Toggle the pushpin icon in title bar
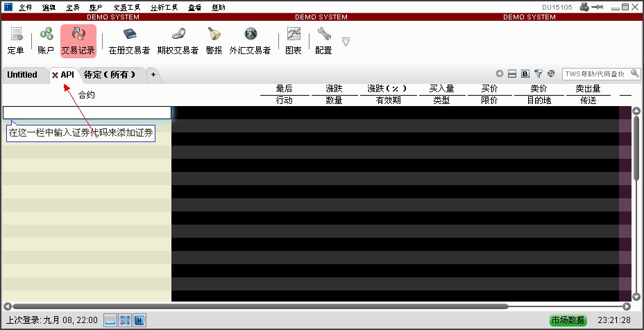 [598, 7]
